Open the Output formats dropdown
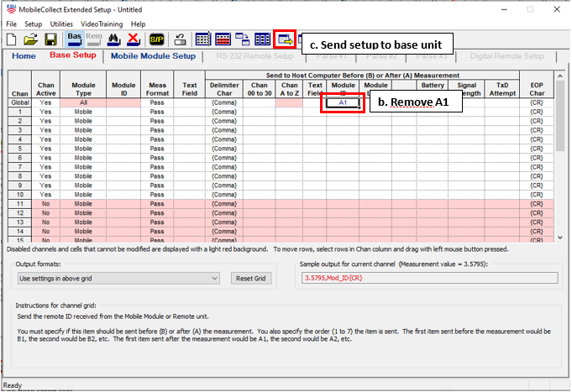 [118, 279]
